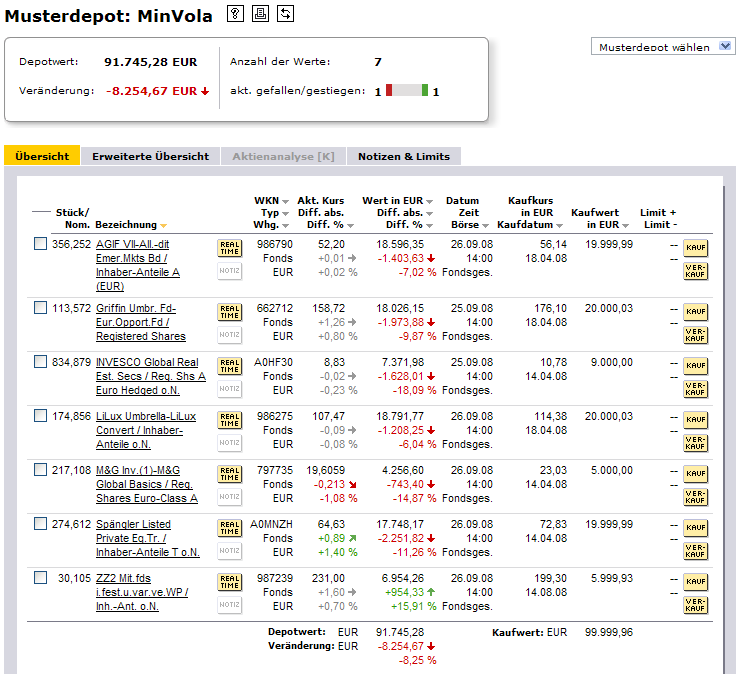Select the M&G Global Basics checkbox
Screen dimensions: 741x674
point(40,470)
